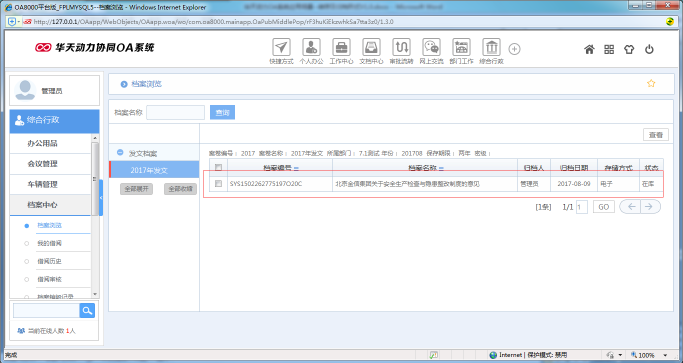Click the sidebar scroll up arrow
683x363 pixels.
click(x=95, y=138)
